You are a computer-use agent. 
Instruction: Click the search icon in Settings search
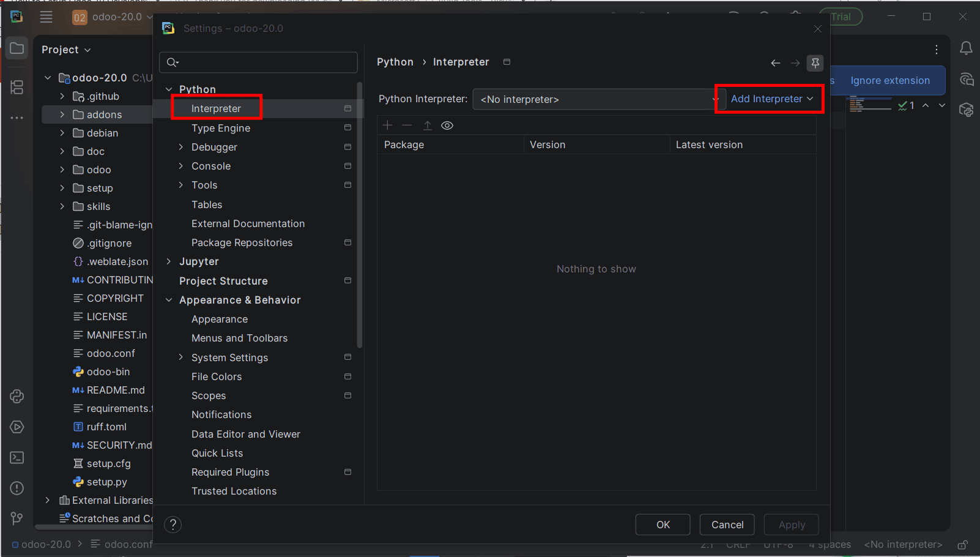(173, 62)
